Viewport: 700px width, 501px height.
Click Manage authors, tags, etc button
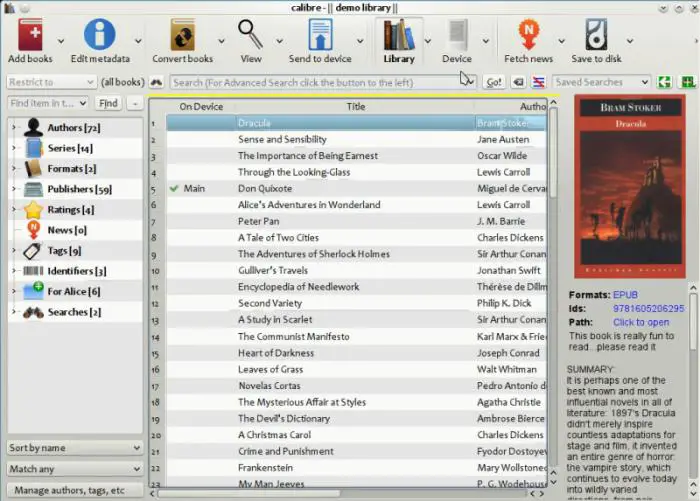(75, 490)
